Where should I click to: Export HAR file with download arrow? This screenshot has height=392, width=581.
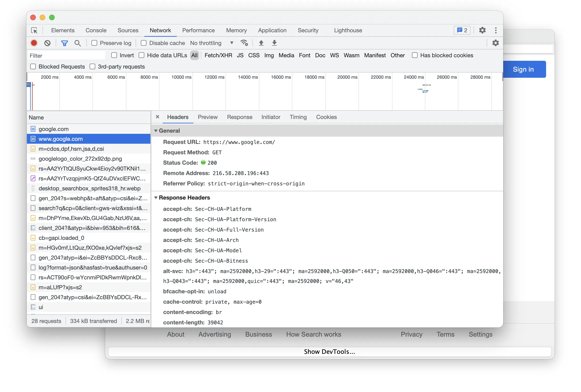[x=274, y=43]
